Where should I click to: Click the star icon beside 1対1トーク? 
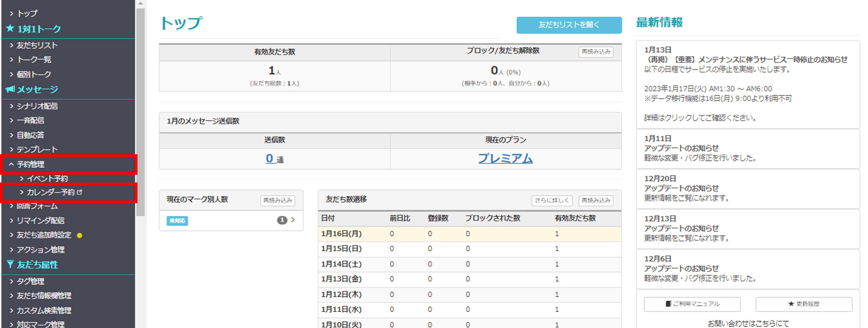tap(10, 28)
